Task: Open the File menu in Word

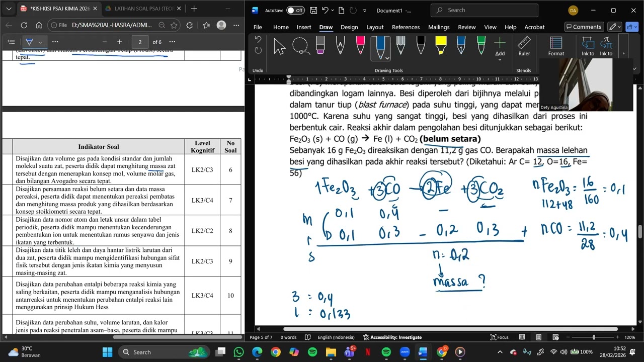Action: pos(258,27)
